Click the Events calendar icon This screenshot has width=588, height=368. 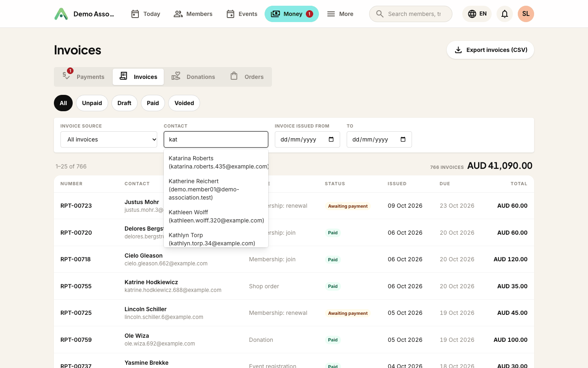[230, 14]
